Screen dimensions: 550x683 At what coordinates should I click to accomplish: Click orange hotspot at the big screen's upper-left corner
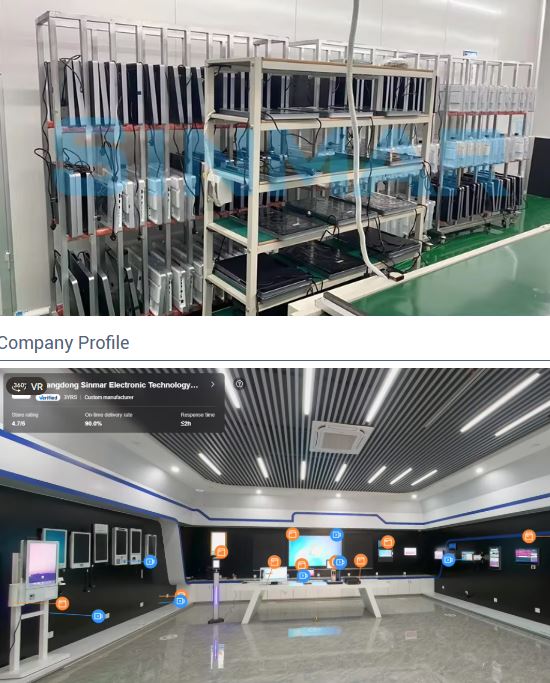(x=293, y=534)
